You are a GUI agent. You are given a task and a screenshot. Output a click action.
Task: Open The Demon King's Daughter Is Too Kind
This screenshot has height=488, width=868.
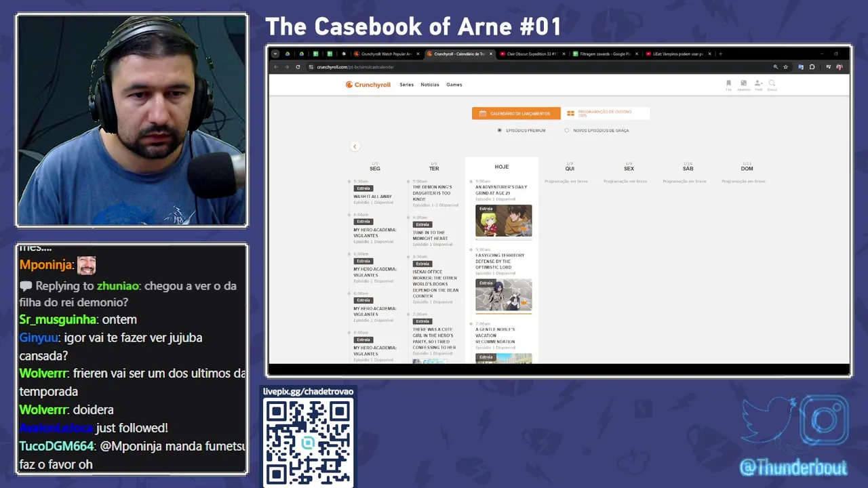[x=432, y=193]
